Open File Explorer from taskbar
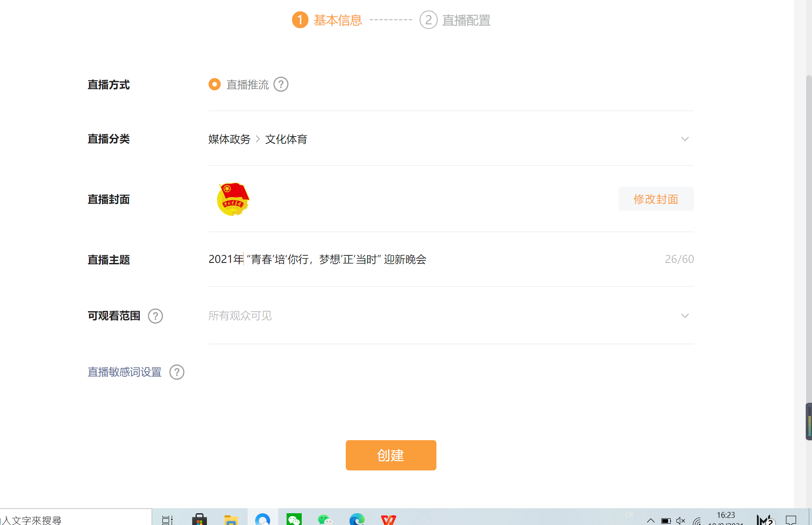The width and height of the screenshot is (812, 525). 231,520
